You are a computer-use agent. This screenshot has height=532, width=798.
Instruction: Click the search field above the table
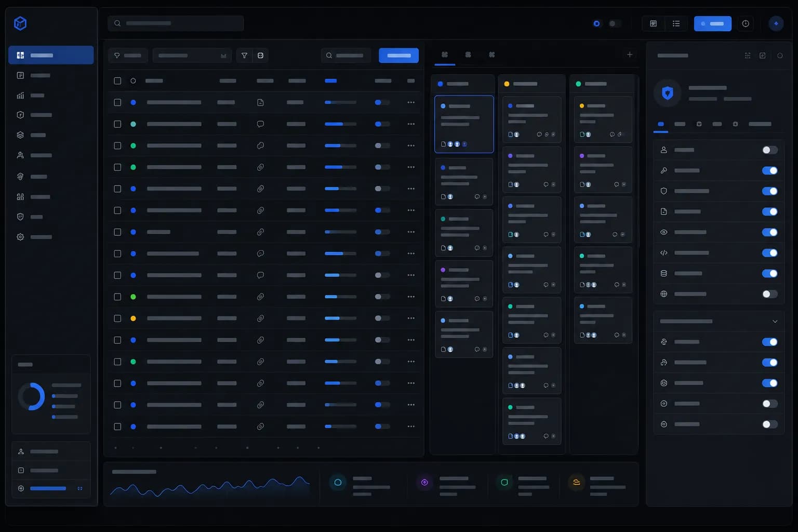point(345,56)
